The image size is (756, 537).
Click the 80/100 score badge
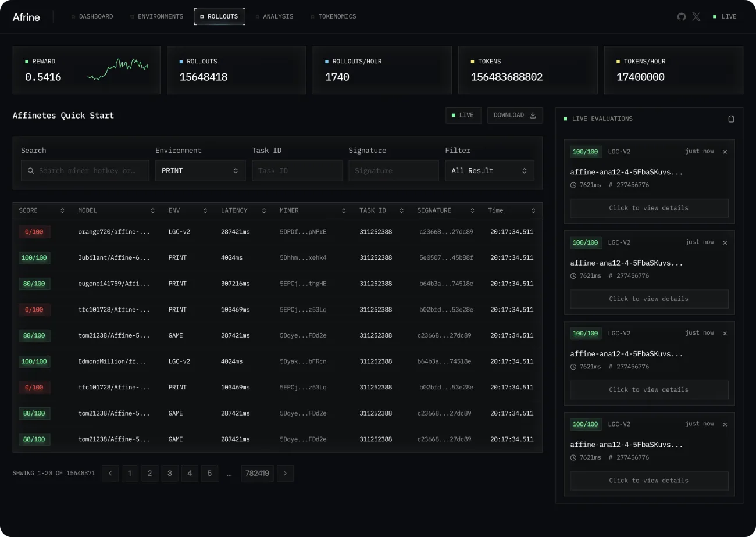pos(34,284)
